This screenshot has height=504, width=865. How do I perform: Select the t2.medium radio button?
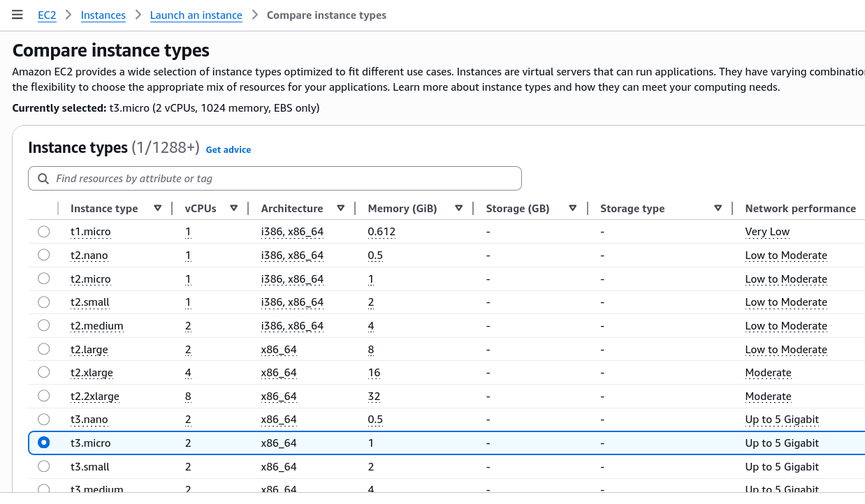point(44,325)
